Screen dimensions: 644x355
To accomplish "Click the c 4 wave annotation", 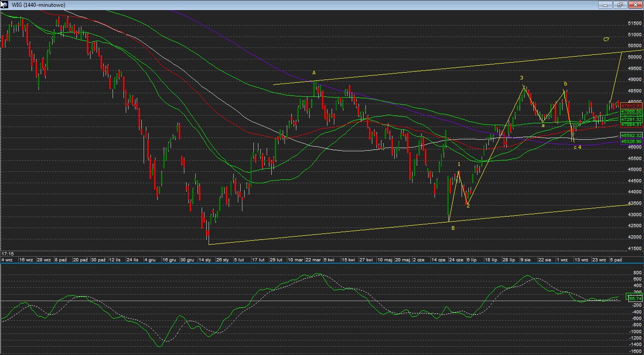I will coord(578,147).
